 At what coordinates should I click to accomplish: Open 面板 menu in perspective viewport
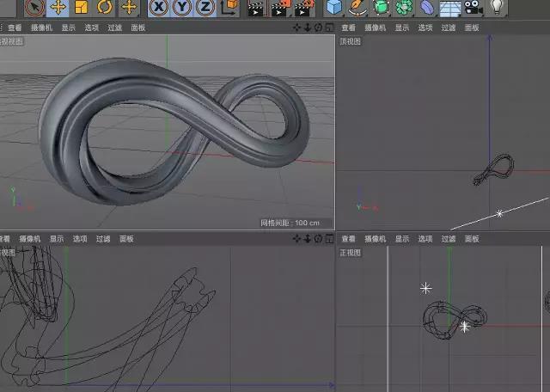point(138,28)
